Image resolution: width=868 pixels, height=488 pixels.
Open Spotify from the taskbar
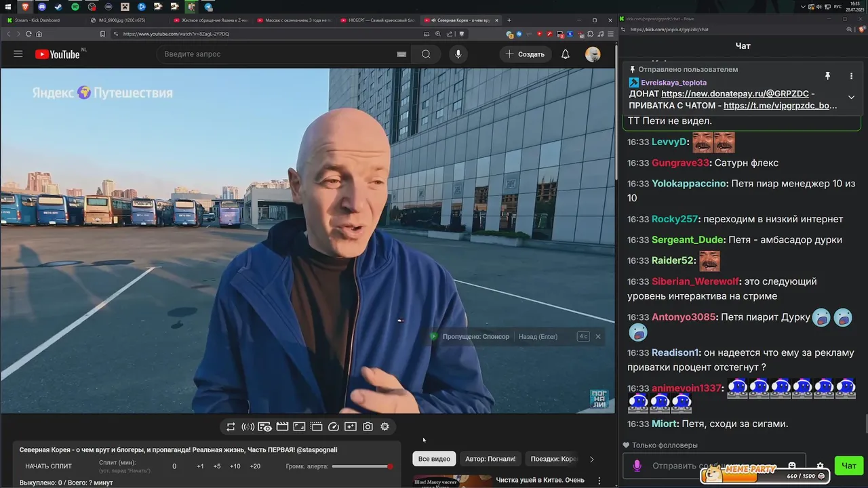point(75,7)
